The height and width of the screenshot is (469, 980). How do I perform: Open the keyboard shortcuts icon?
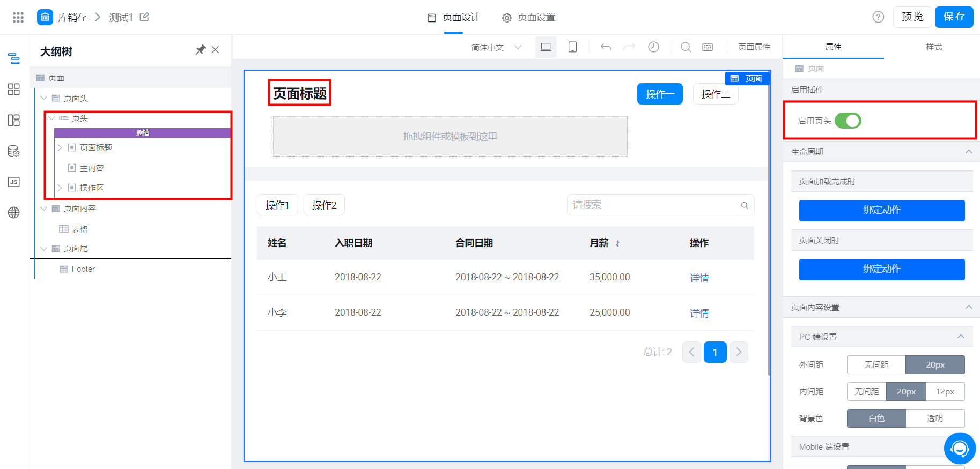708,47
